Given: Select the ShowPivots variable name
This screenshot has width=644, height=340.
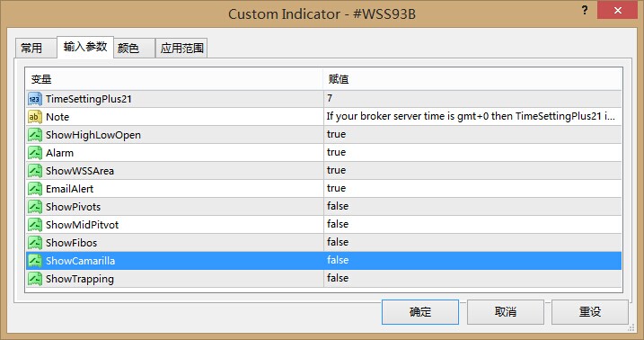Looking at the screenshot, I should point(73,207).
